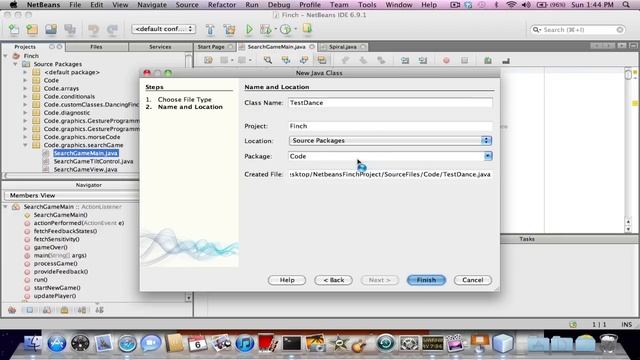Open iTunes from the Dock
Image resolution: width=640 pixels, height=360 pixels.
click(245, 344)
